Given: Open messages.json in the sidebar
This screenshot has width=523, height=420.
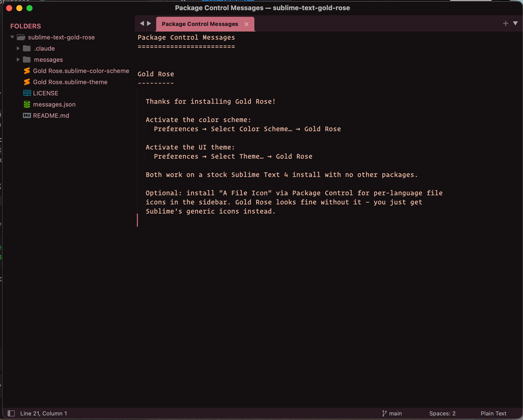Looking at the screenshot, I should pos(54,104).
